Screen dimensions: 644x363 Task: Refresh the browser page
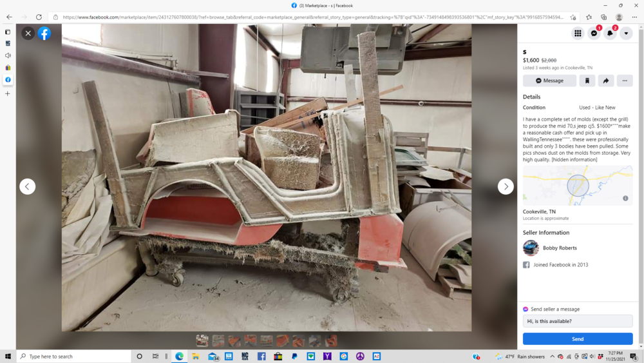click(x=39, y=17)
